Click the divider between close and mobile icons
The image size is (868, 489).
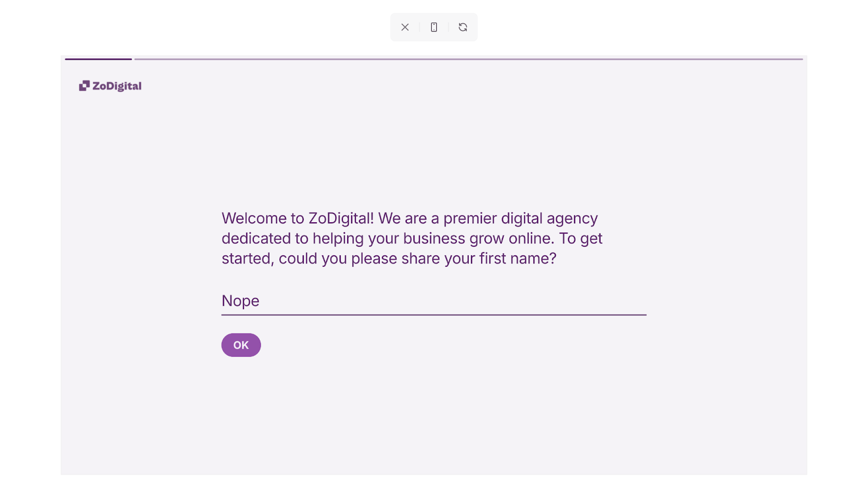[x=419, y=27]
